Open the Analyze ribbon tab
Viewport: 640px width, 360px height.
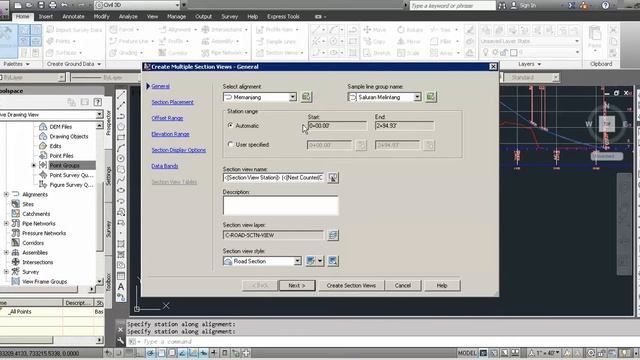pyautogui.click(x=128, y=16)
